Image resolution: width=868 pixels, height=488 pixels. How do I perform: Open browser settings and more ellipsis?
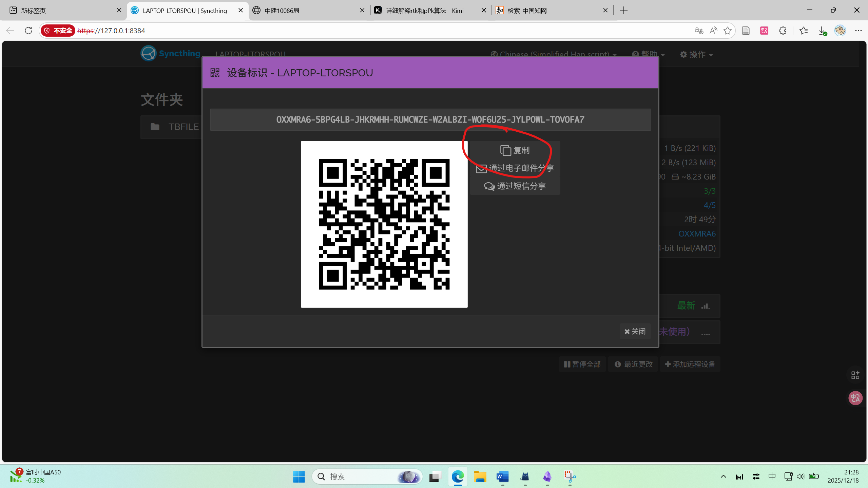point(858,31)
